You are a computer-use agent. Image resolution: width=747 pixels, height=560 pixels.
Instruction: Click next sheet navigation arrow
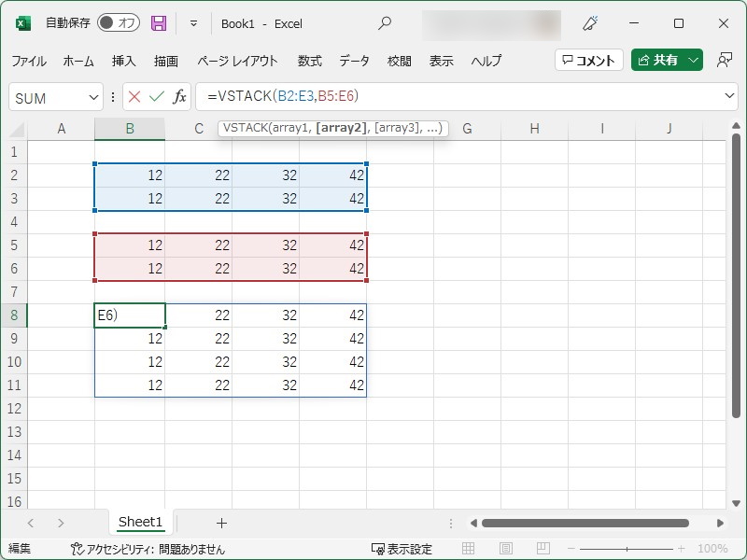(61, 523)
